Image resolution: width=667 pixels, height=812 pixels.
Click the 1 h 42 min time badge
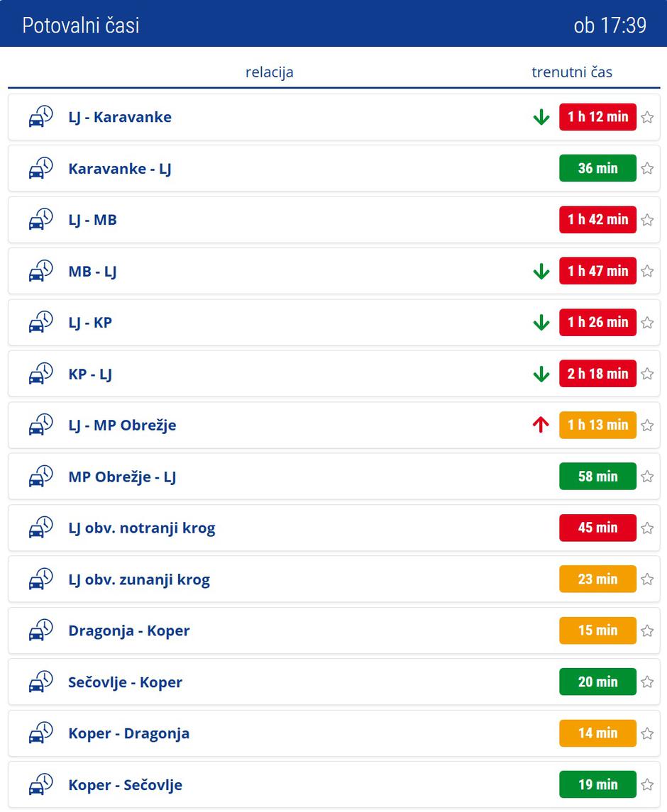click(597, 220)
